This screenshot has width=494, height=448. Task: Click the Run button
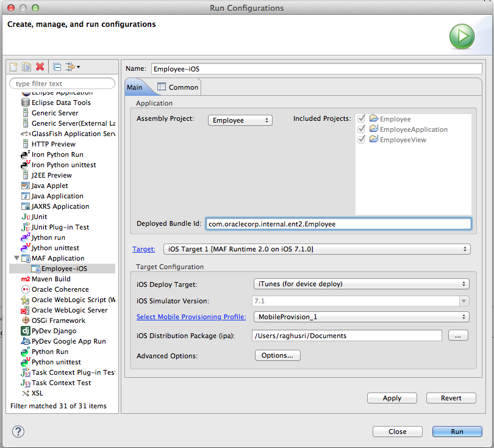tap(457, 432)
